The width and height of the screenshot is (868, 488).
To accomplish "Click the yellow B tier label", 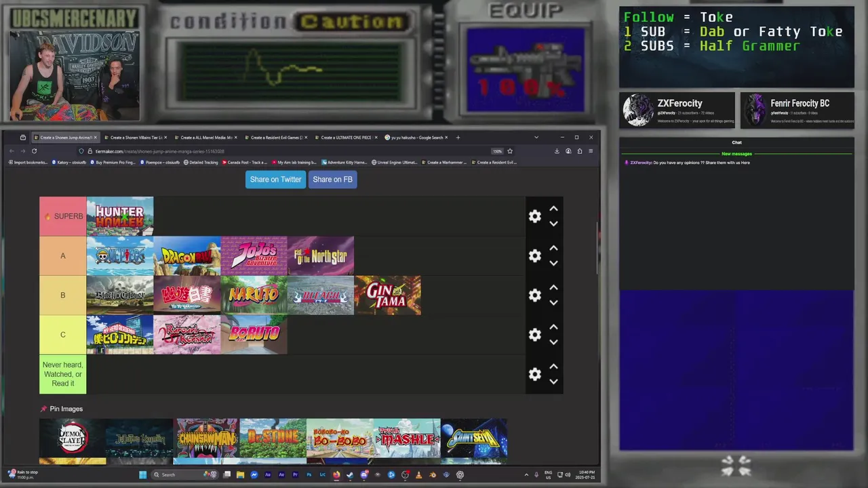I will pyautogui.click(x=63, y=295).
